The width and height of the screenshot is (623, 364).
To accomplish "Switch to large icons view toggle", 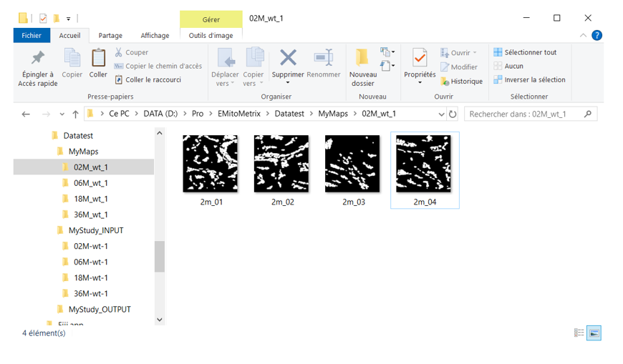I will pyautogui.click(x=594, y=333).
